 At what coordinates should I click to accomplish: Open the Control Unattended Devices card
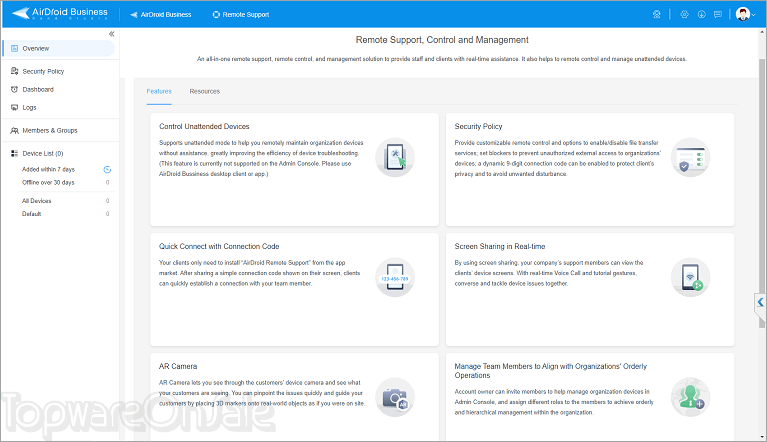(294, 169)
